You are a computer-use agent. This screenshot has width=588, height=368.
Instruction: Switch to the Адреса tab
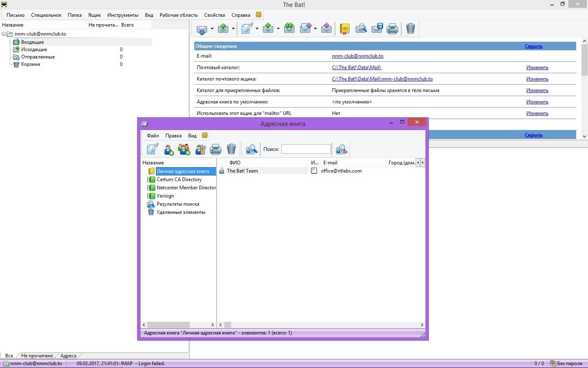pos(68,356)
